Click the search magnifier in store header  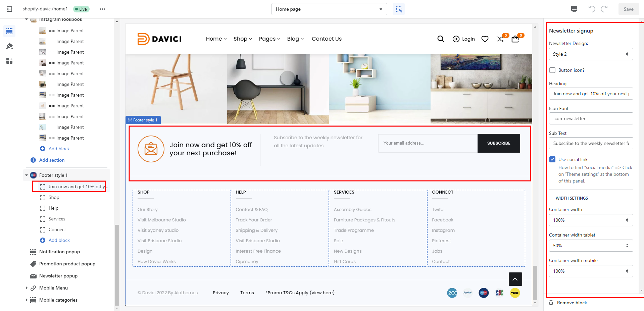(x=441, y=39)
